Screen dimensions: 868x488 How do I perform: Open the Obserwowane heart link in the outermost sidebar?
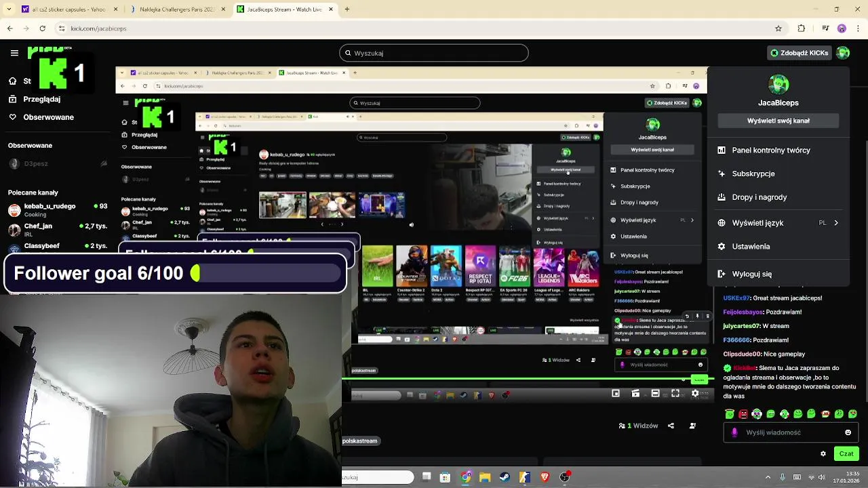pyautogui.click(x=41, y=117)
